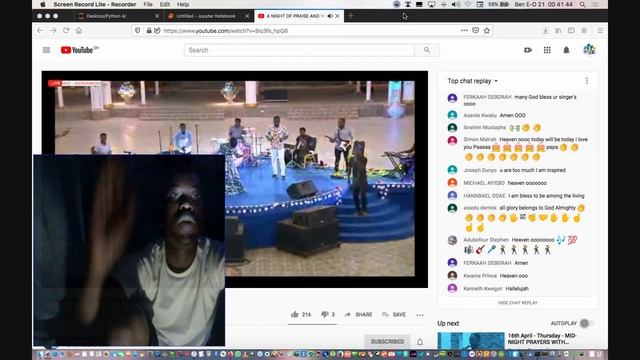Mute the tab via its speaker icon
Image resolution: width=640 pixels, height=360 pixels.
coord(330,16)
